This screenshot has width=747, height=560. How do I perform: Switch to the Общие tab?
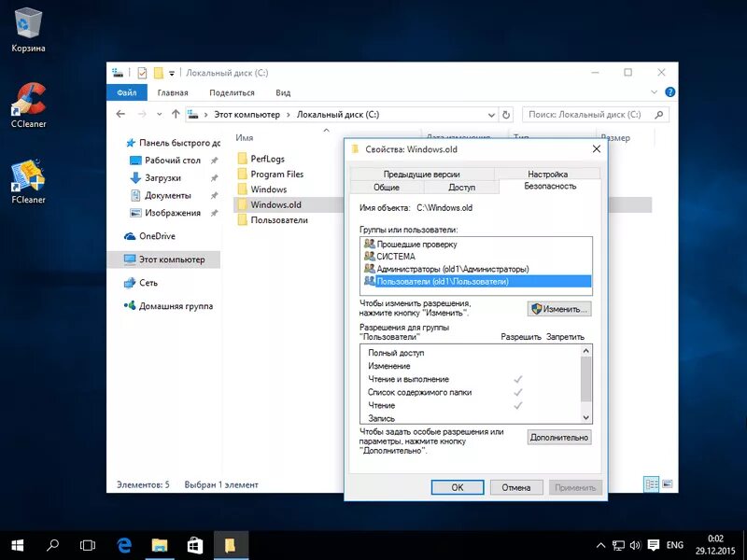point(387,188)
